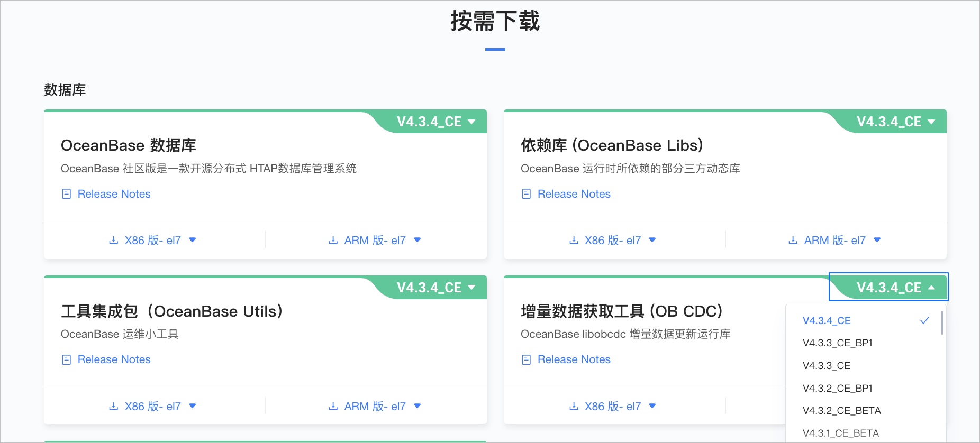Open Release Notes for 依赖库 OceanBase Libs
980x443 pixels.
tap(574, 194)
